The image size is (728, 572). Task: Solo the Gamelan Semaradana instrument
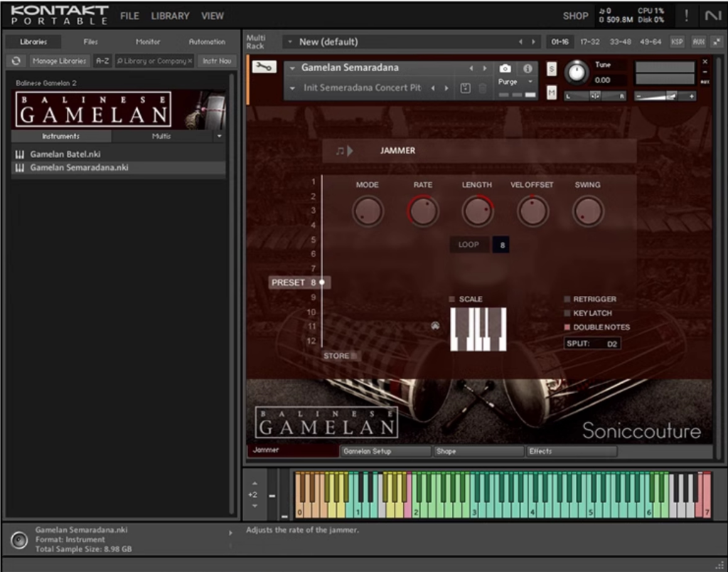552,68
